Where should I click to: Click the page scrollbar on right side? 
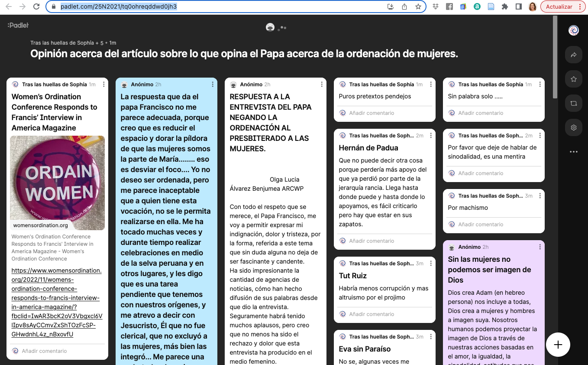(555, 56)
